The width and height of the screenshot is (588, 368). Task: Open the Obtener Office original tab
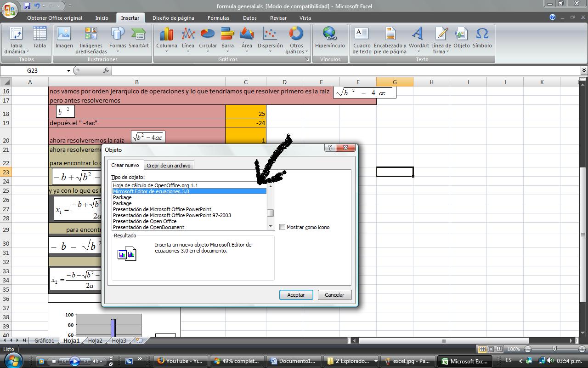click(x=55, y=18)
